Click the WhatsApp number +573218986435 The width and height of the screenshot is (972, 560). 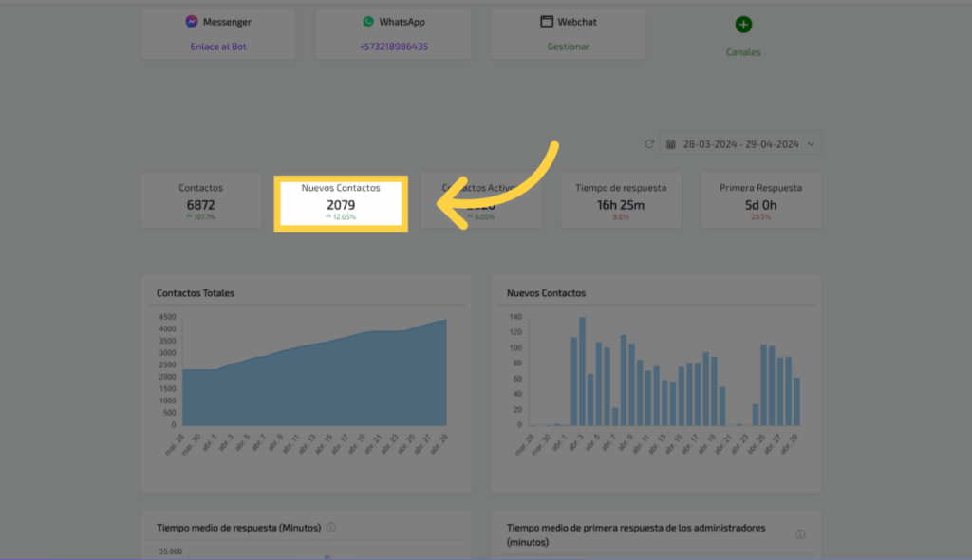pos(393,47)
